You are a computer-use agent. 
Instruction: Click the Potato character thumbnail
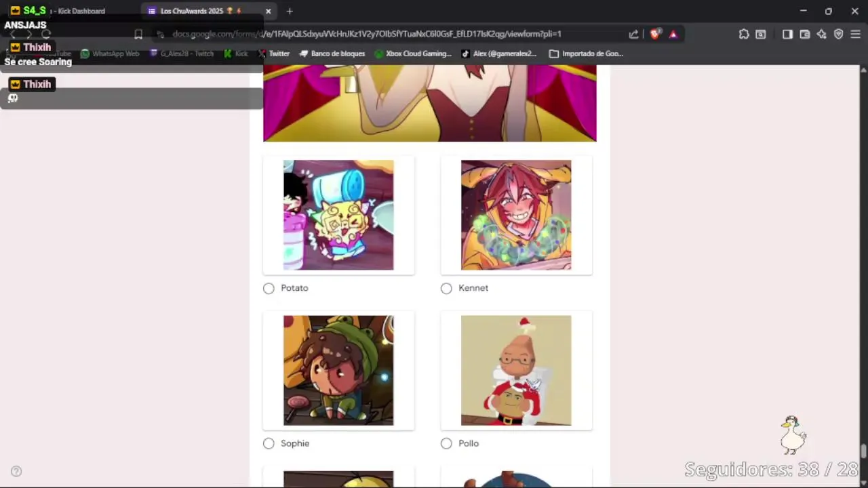coord(338,215)
